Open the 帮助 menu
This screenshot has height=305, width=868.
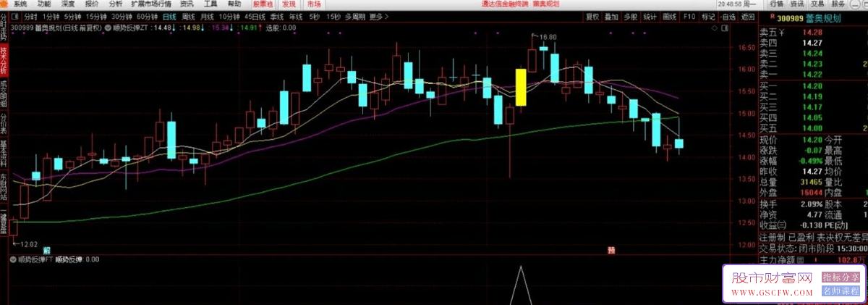(234, 4)
